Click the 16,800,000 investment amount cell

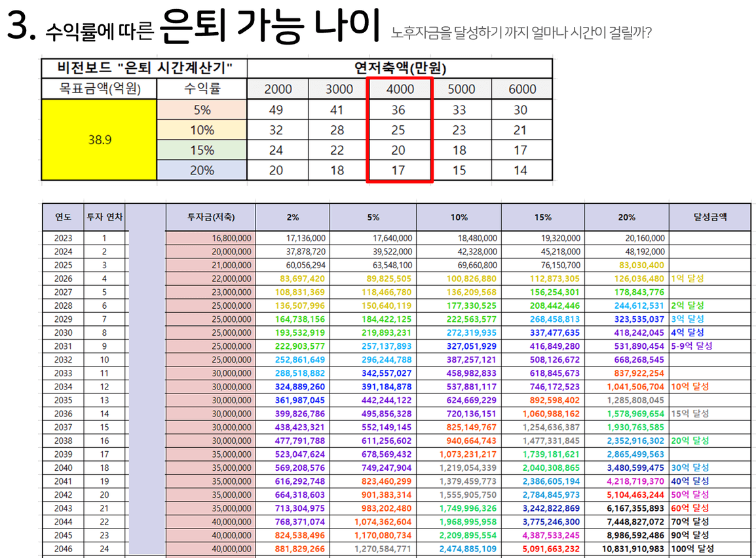pos(210,239)
